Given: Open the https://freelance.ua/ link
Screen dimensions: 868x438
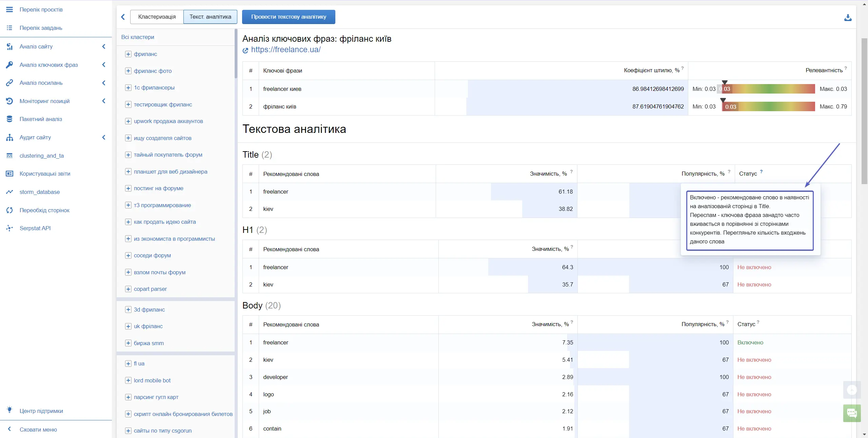Looking at the screenshot, I should (286, 49).
